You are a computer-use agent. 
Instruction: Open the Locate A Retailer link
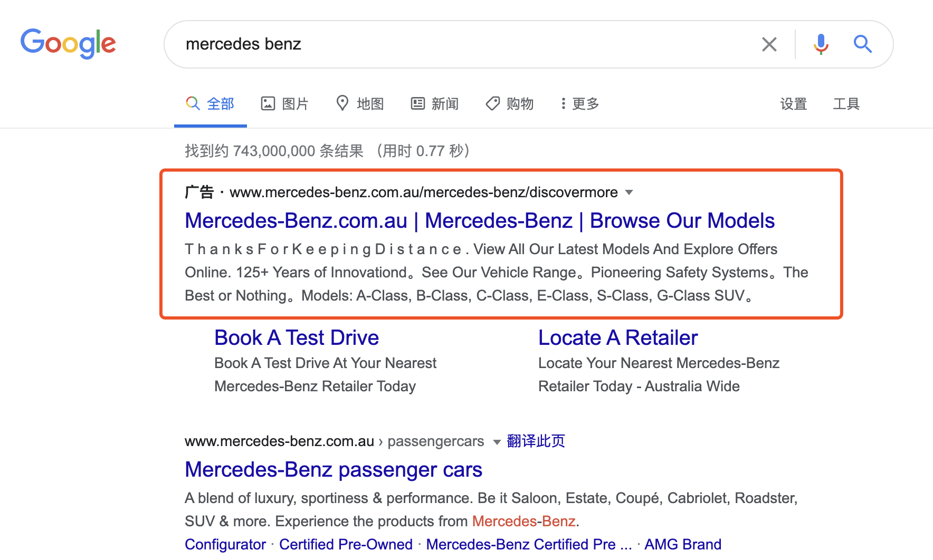[618, 337]
